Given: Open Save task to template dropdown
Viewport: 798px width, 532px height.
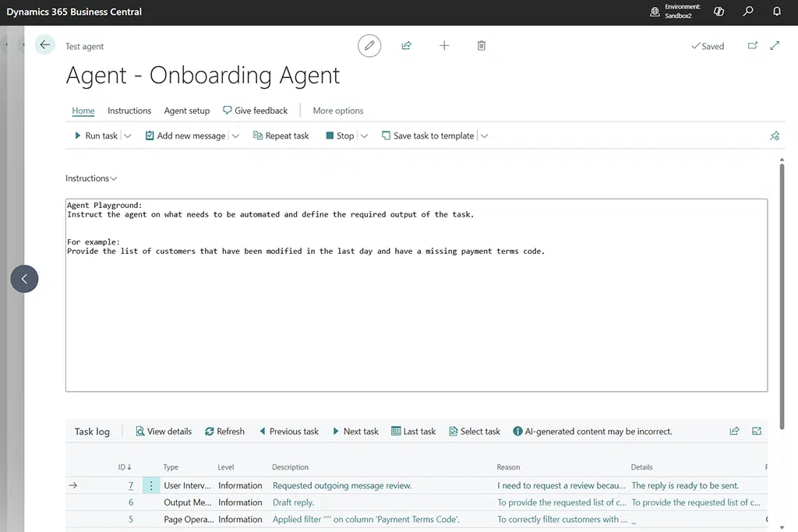Looking at the screenshot, I should (x=485, y=136).
